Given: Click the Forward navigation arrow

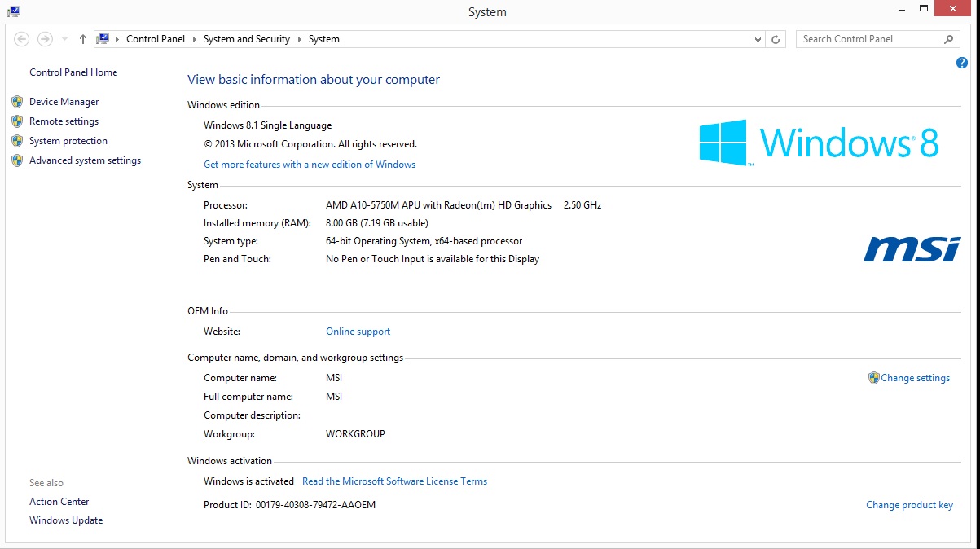Looking at the screenshot, I should pyautogui.click(x=45, y=39).
